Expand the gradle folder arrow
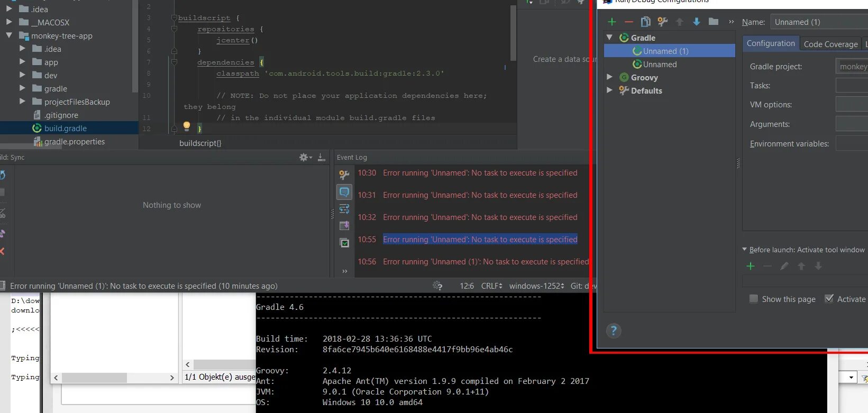868x413 pixels. pyautogui.click(x=22, y=88)
